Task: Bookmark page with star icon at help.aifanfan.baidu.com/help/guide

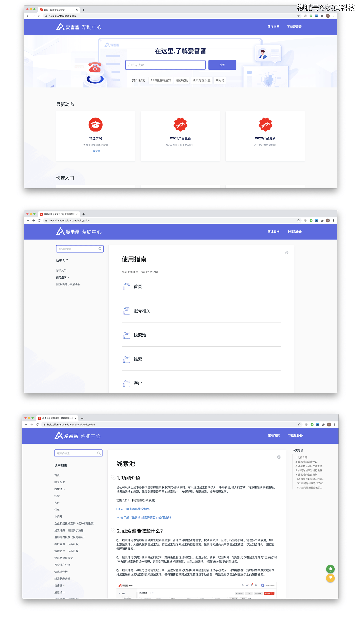Action: pos(298,221)
